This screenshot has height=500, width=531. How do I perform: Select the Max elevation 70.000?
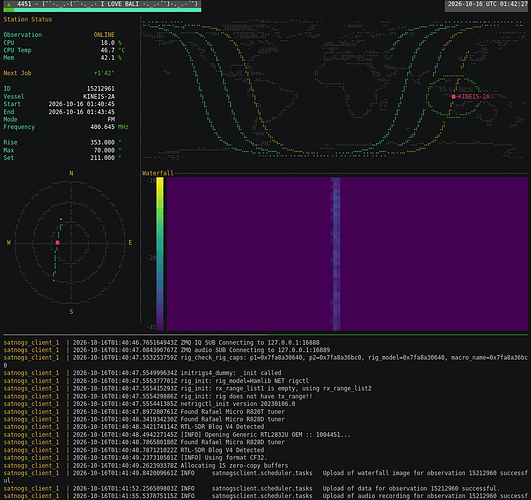104,150
